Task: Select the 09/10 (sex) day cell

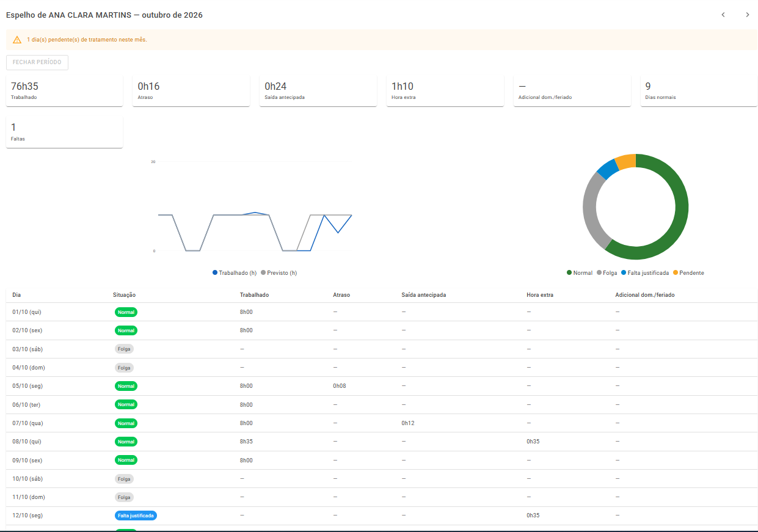Action: click(x=27, y=461)
